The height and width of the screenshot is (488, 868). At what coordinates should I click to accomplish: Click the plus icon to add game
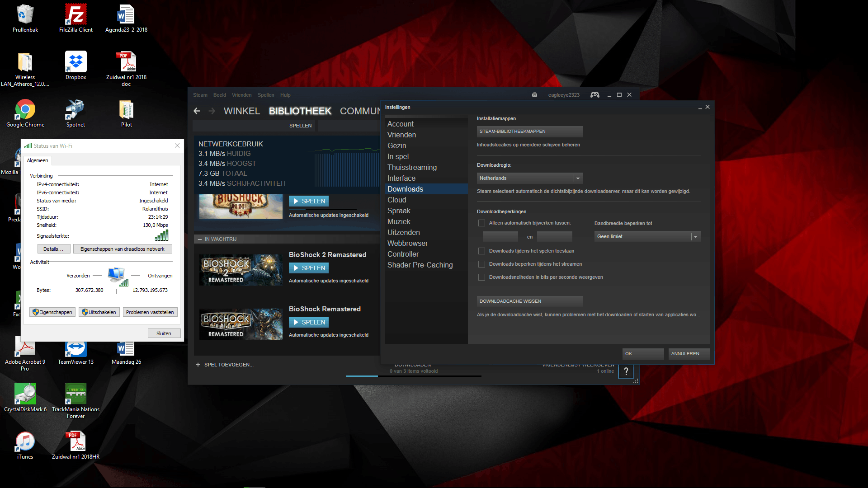(x=198, y=365)
